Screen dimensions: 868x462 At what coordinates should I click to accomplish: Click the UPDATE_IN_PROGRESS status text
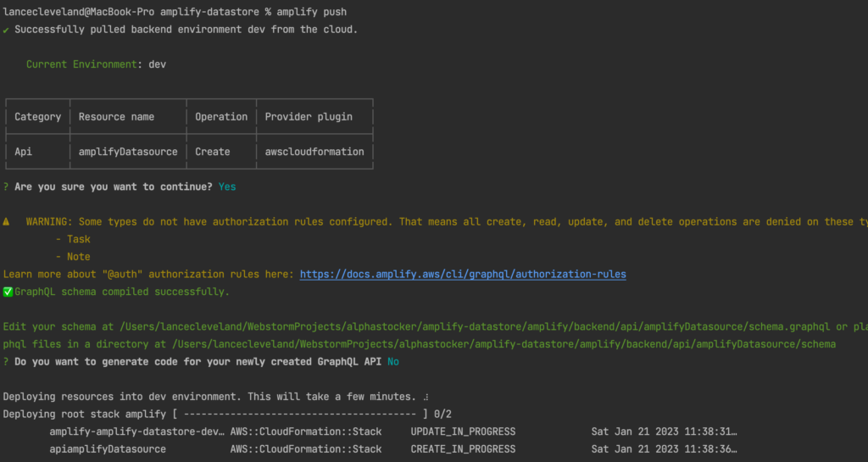point(463,431)
